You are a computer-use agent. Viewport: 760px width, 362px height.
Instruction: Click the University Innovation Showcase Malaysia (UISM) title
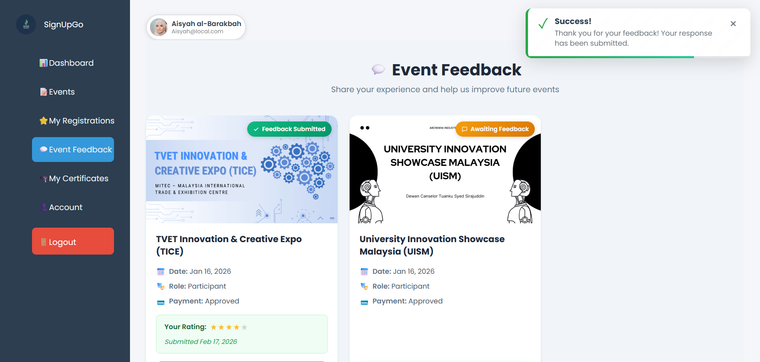click(x=432, y=245)
